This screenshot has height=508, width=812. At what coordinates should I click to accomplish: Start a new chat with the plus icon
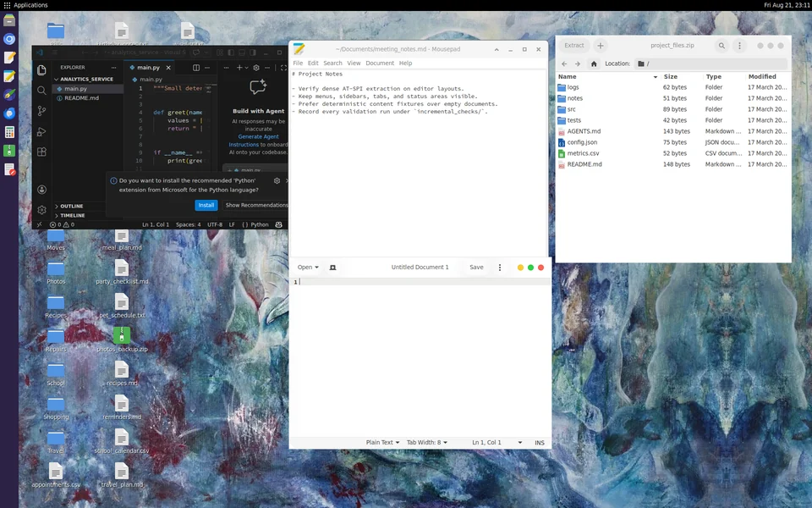click(x=239, y=68)
